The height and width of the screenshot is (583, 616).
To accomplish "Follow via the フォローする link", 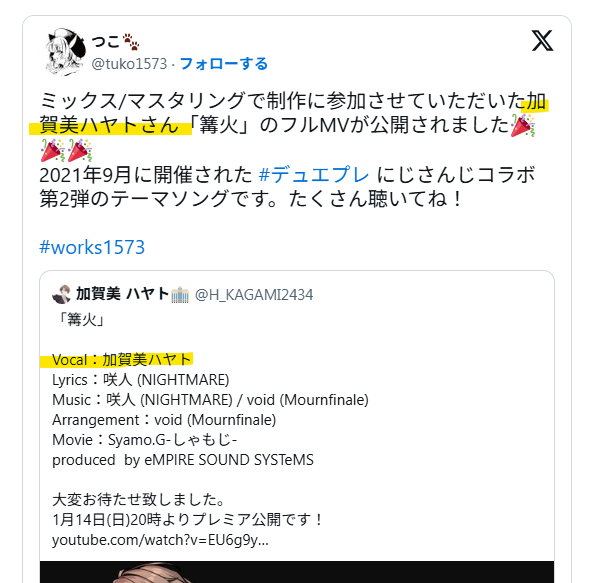I will pos(224,64).
